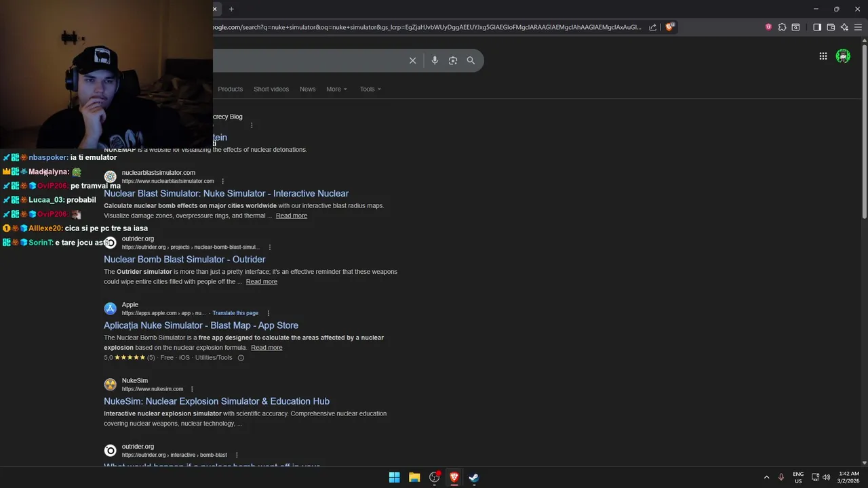The width and height of the screenshot is (868, 488).
Task: Click the browser address bar URL
Action: click(427, 27)
